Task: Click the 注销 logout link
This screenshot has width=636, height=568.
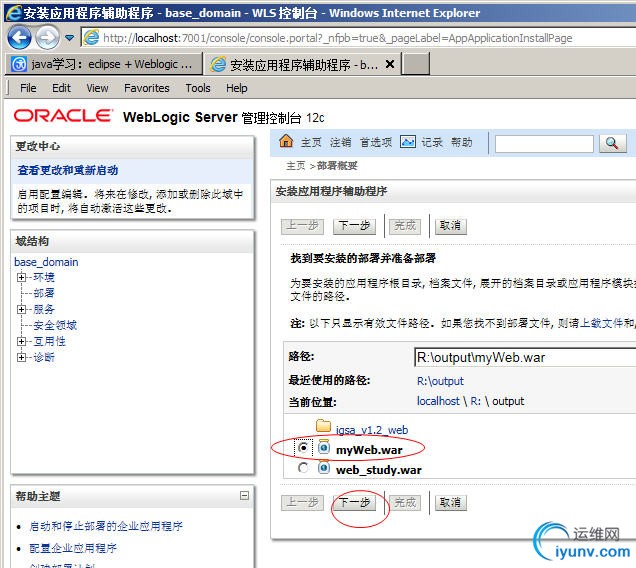Action: click(x=340, y=142)
